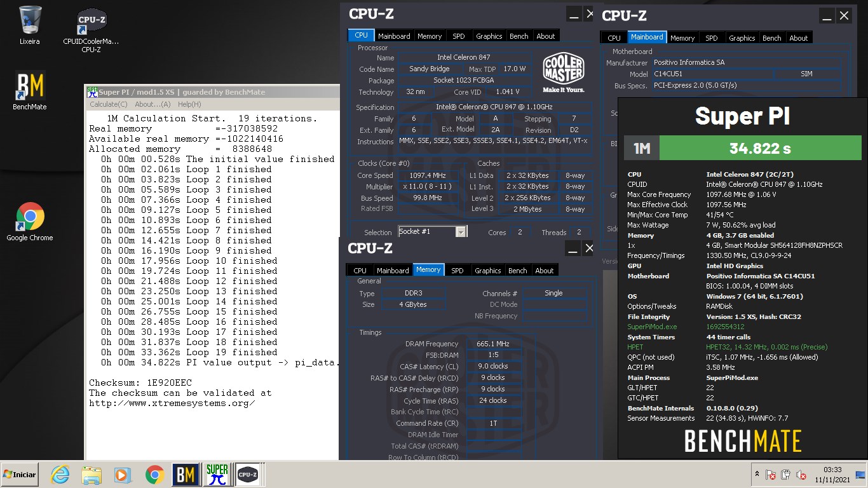The width and height of the screenshot is (868, 488).
Task: Open Bench tab in top-left CPU-Z window
Action: (519, 36)
